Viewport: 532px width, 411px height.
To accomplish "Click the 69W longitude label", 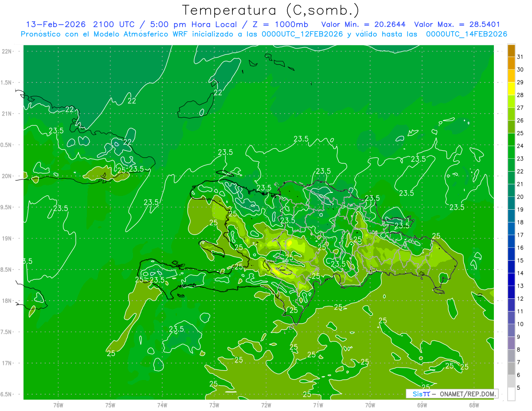I will click(422, 405).
